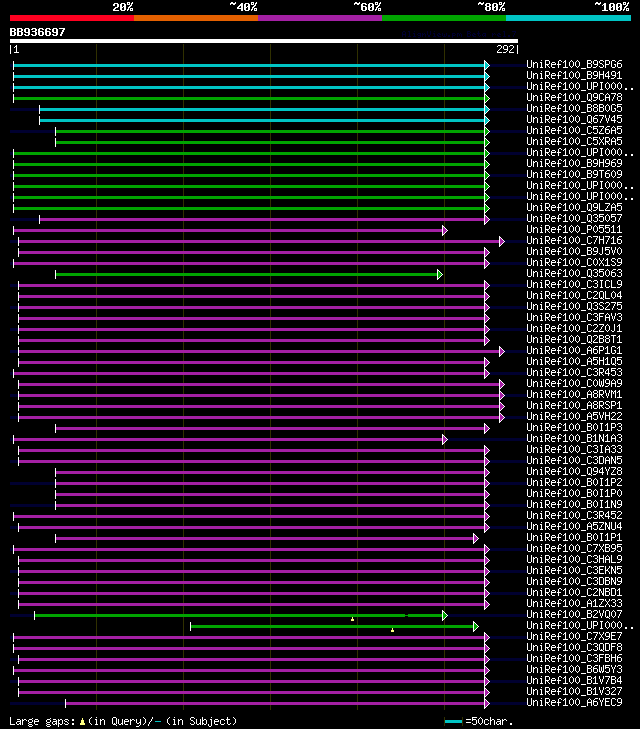Click arrowhead ending the B2VQ07 alignment
Viewport: 640px width, 729px height.
click(445, 616)
